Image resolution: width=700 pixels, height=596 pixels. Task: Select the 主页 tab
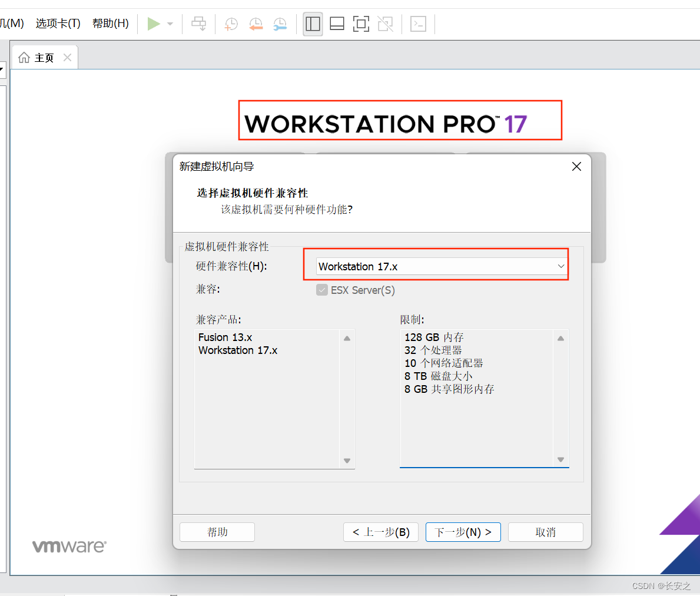tap(44, 58)
